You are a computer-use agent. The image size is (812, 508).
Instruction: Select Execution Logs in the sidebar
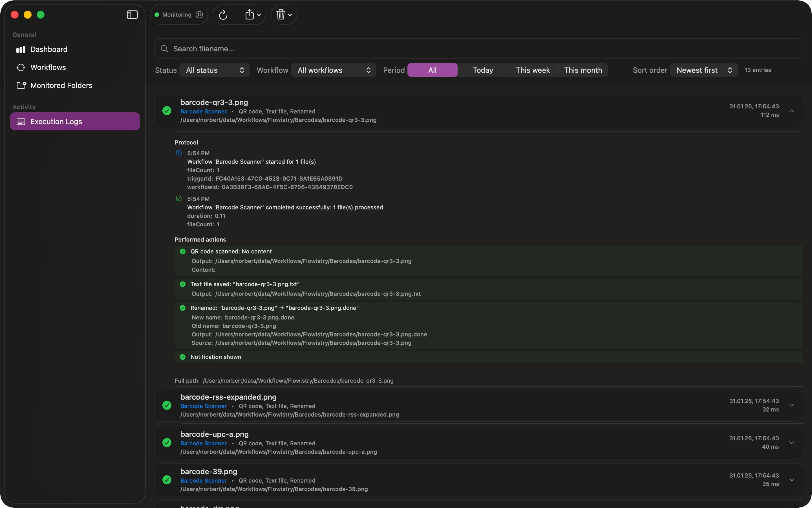[x=75, y=121]
